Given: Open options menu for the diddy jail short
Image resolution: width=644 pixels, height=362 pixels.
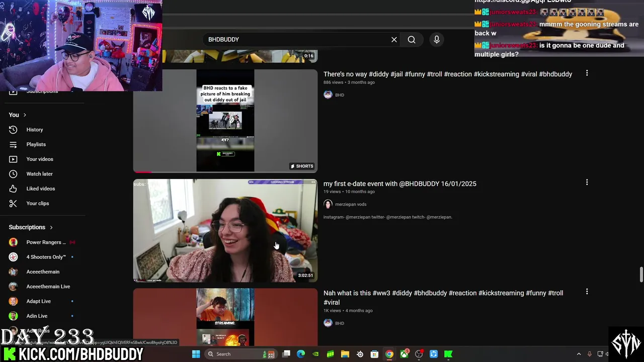Looking at the screenshot, I should pyautogui.click(x=587, y=73).
